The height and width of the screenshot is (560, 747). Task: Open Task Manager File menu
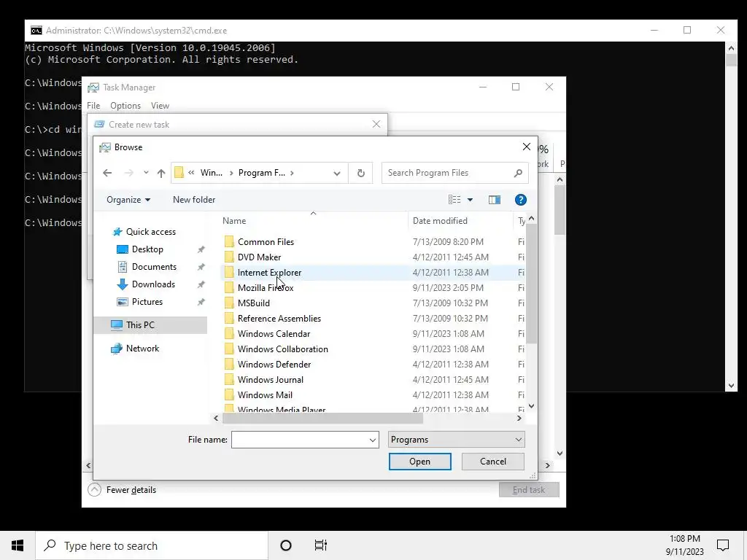pos(93,106)
